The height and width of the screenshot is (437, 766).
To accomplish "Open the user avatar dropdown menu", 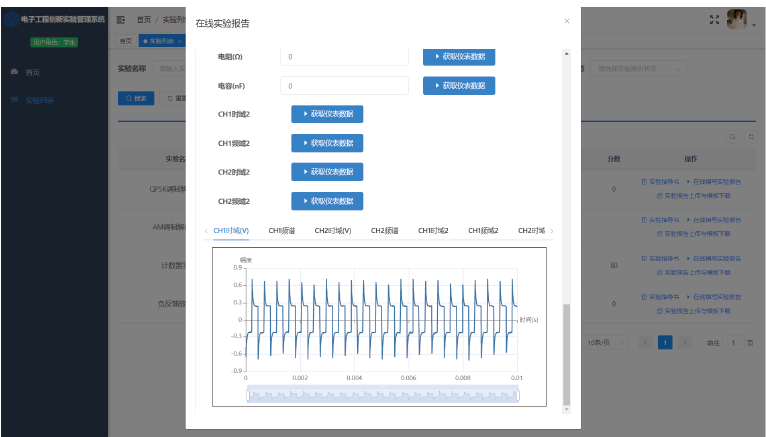I will click(x=738, y=19).
